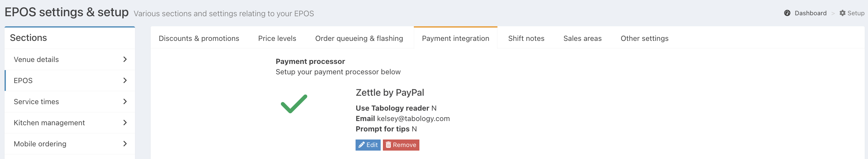Click the Setup gear icon
868x159 pixels.
tap(842, 13)
